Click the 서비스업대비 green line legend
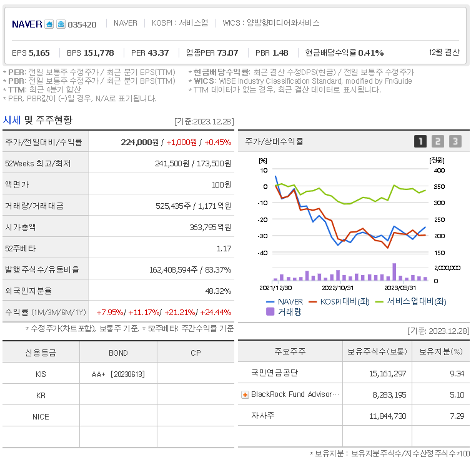The width and height of the screenshot is (476, 462). 411,301
